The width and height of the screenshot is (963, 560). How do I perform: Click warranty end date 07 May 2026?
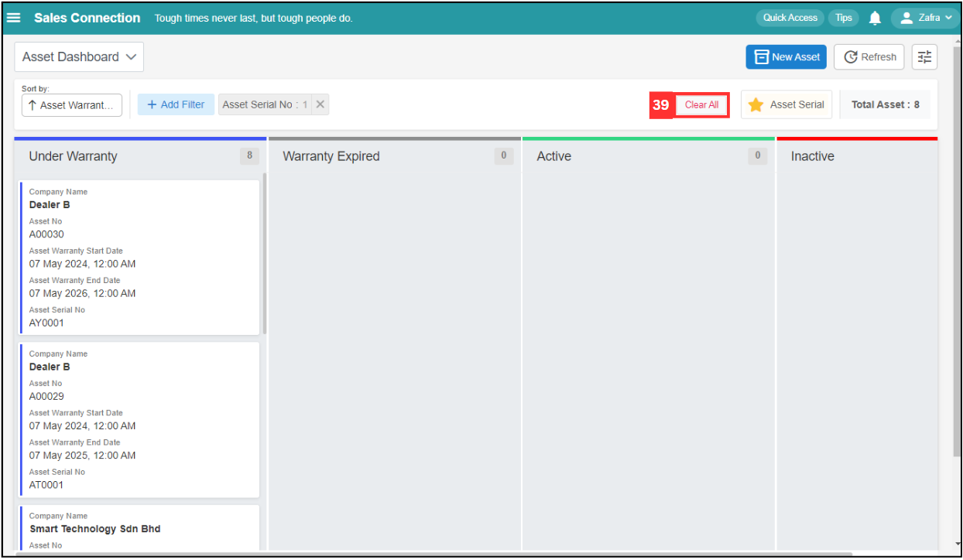pyautogui.click(x=82, y=293)
